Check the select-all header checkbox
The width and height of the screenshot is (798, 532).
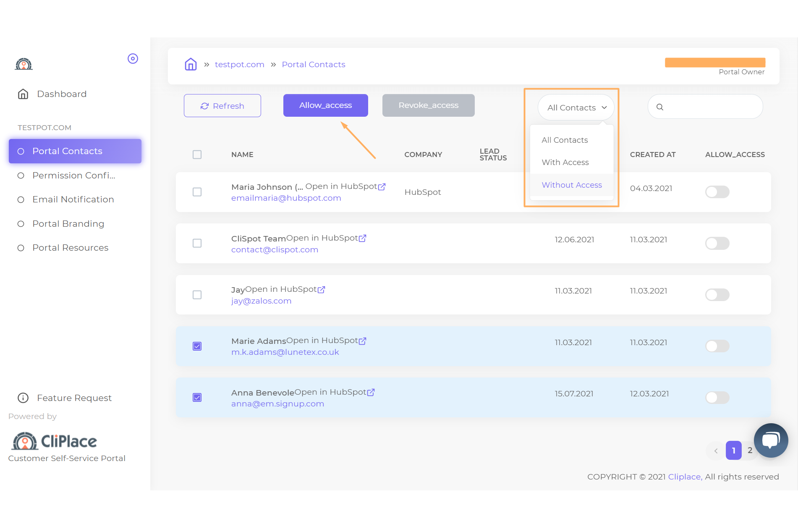[x=197, y=155]
